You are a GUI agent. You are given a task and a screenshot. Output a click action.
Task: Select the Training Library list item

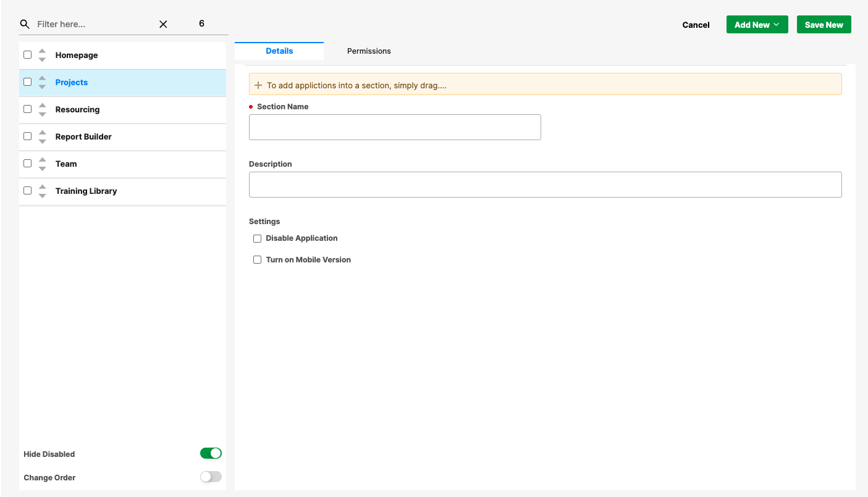click(x=122, y=191)
